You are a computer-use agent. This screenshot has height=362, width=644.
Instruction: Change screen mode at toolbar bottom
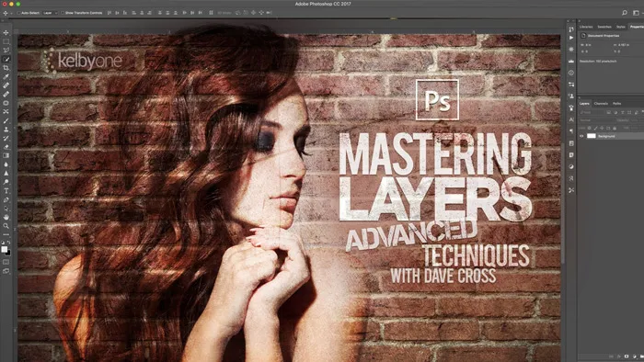(x=6, y=271)
